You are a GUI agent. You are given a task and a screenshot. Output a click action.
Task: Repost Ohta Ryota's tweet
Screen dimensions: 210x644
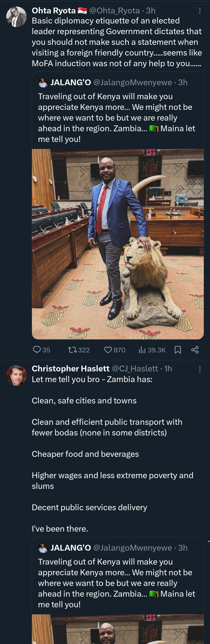(x=73, y=349)
